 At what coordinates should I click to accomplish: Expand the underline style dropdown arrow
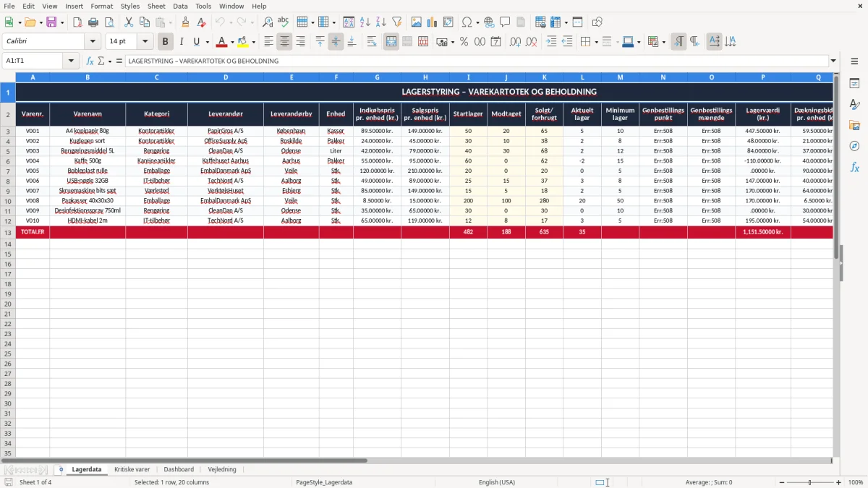tap(207, 42)
